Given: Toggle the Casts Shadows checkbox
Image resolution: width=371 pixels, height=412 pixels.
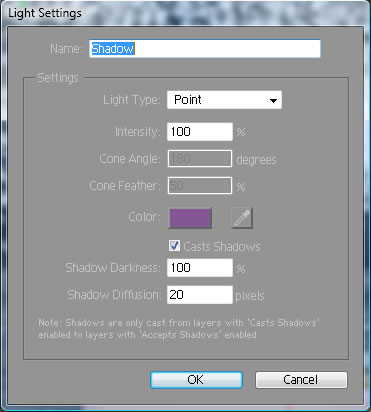Looking at the screenshot, I should [x=174, y=246].
